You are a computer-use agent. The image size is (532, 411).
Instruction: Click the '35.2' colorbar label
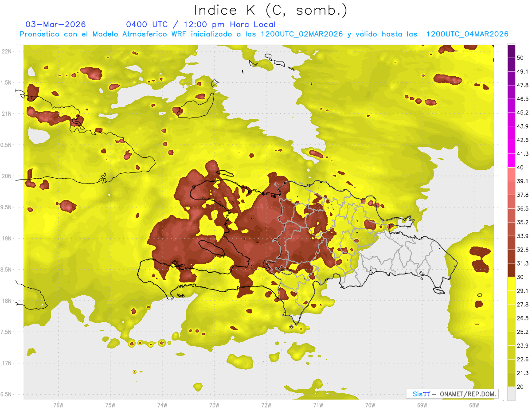(523, 222)
